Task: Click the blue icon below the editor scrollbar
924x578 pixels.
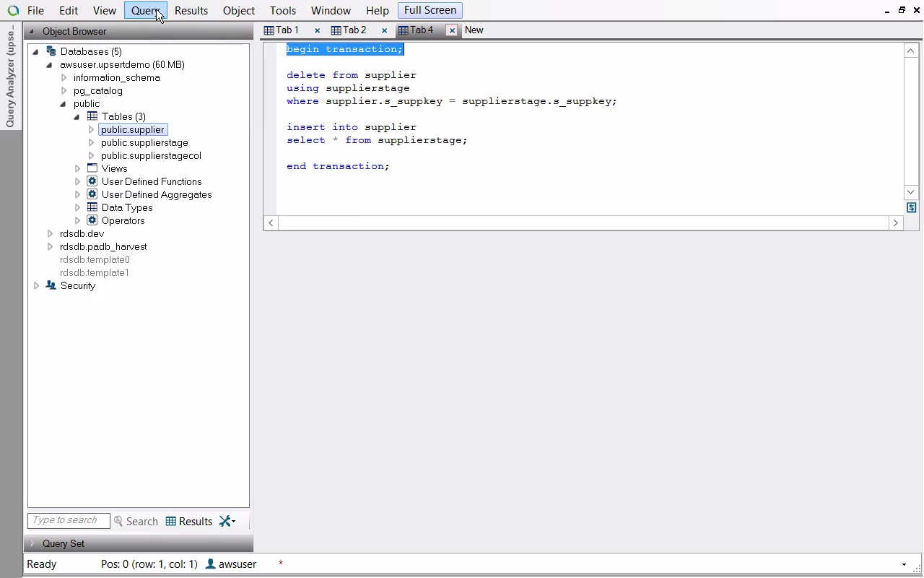Action: click(x=912, y=207)
